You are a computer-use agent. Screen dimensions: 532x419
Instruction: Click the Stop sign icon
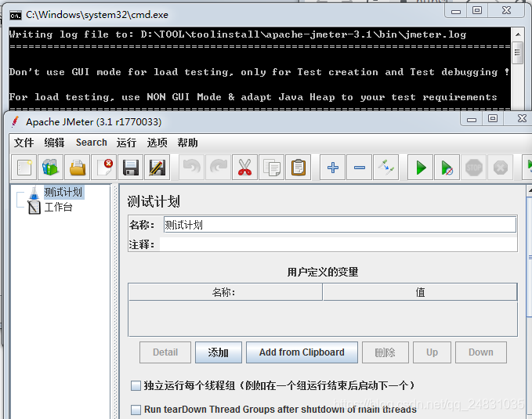pos(474,168)
